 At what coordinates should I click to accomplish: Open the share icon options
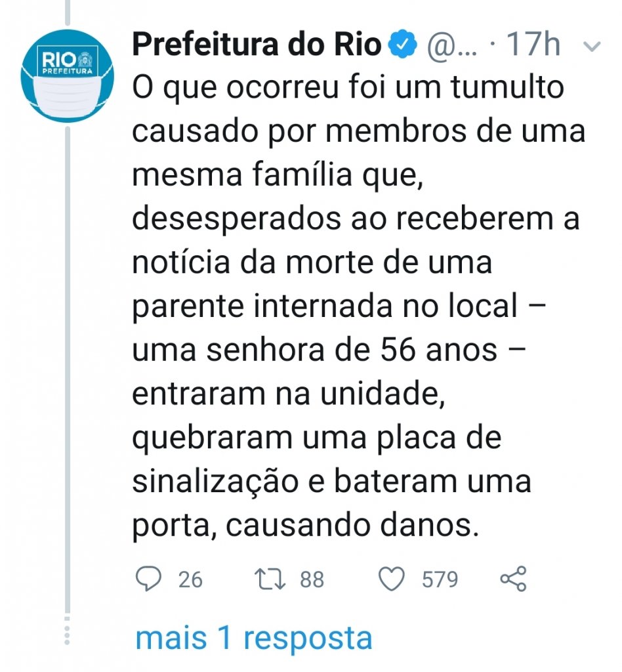(513, 579)
